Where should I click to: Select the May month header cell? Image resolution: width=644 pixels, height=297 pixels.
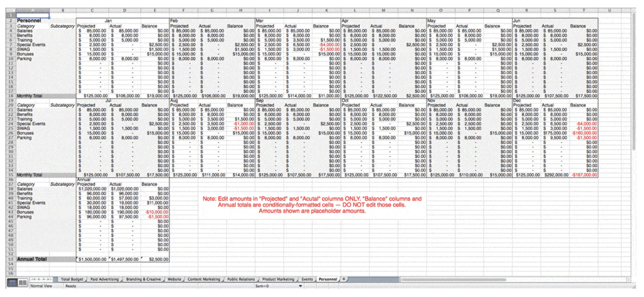point(441,21)
